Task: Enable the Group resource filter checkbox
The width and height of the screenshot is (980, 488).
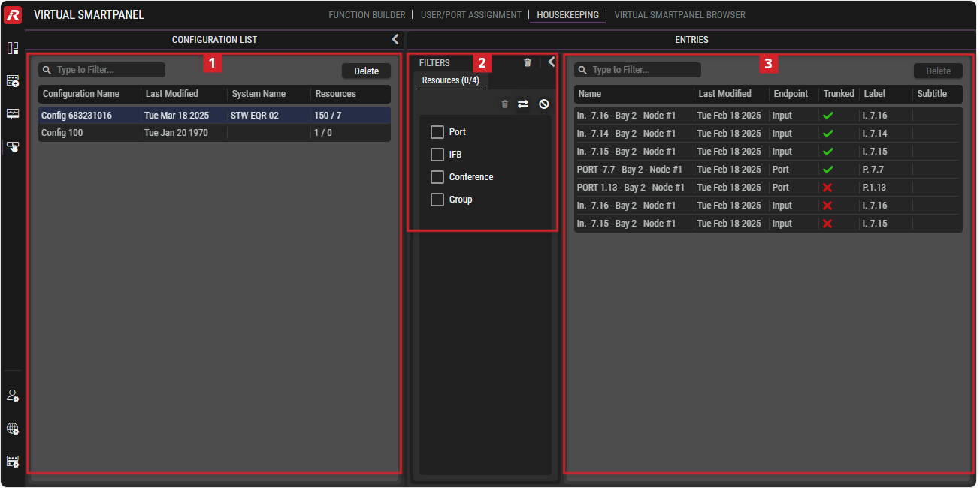Action: point(437,200)
